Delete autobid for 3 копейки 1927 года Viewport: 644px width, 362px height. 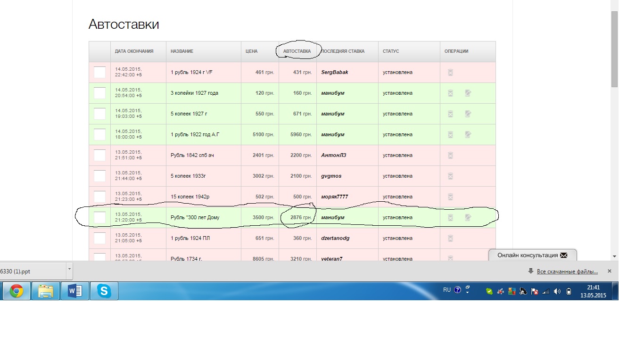[450, 93]
